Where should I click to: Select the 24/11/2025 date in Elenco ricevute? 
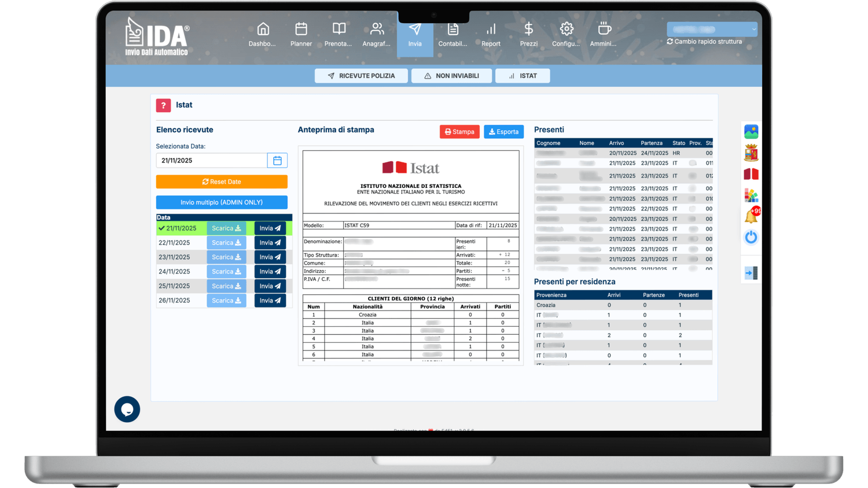[x=174, y=272]
